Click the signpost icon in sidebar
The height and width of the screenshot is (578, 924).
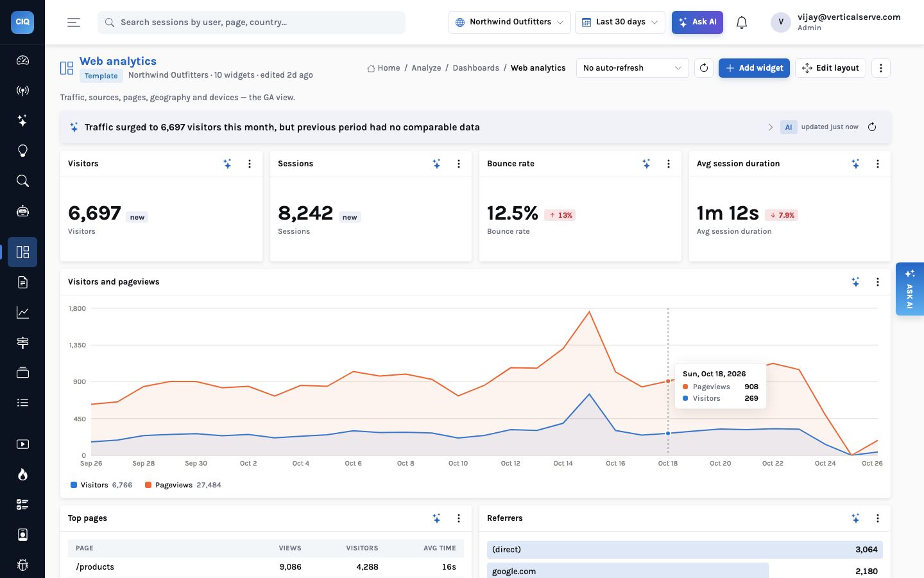tap(22, 342)
